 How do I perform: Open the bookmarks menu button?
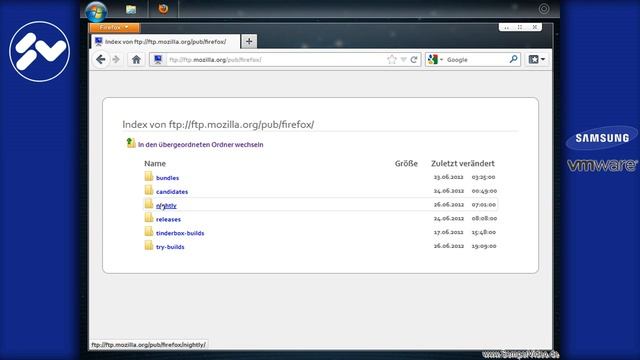pyautogui.click(x=537, y=60)
